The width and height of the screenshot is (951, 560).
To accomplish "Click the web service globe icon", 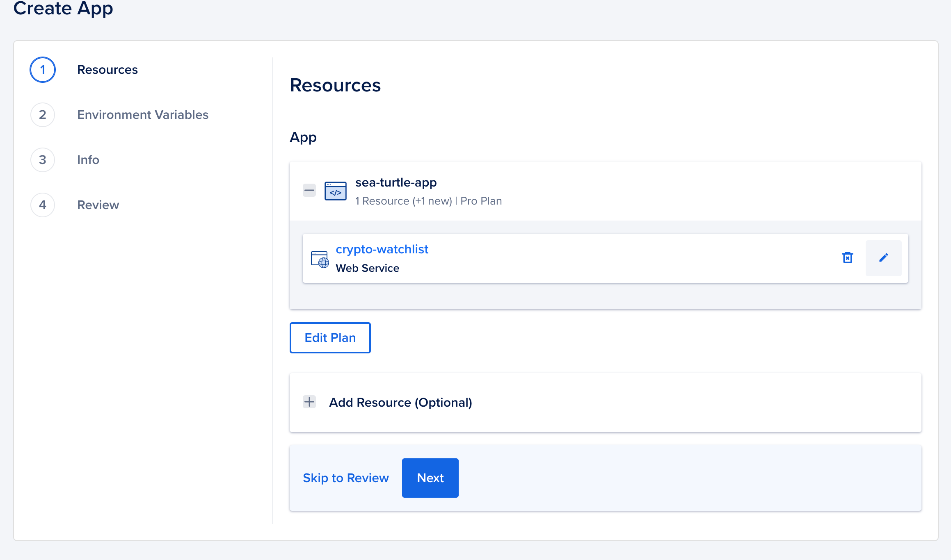I will (x=320, y=260).
